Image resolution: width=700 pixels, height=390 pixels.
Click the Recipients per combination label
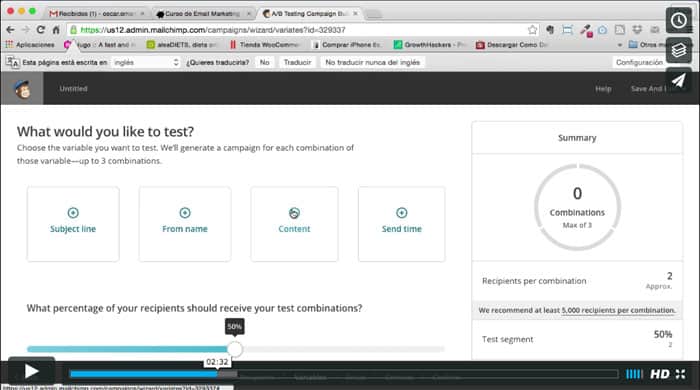[x=534, y=281]
